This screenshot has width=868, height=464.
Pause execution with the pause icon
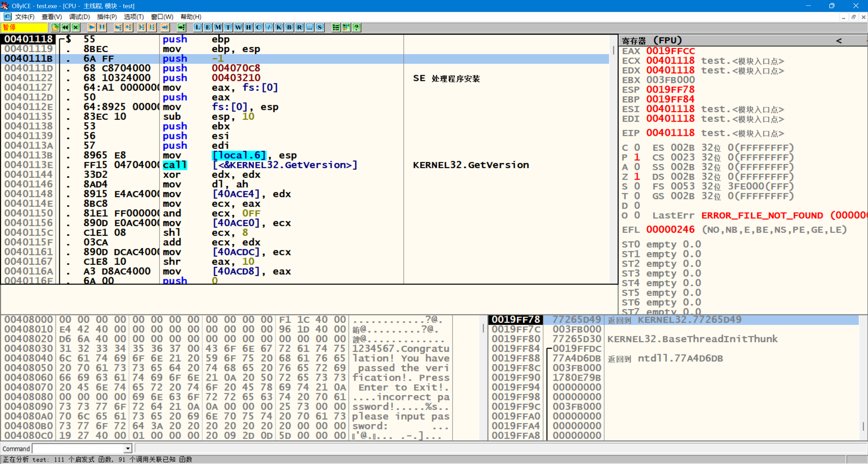102,27
